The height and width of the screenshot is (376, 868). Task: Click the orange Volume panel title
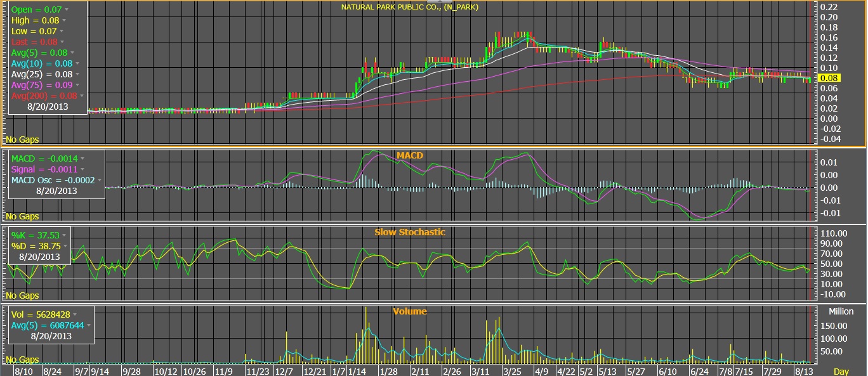click(410, 311)
